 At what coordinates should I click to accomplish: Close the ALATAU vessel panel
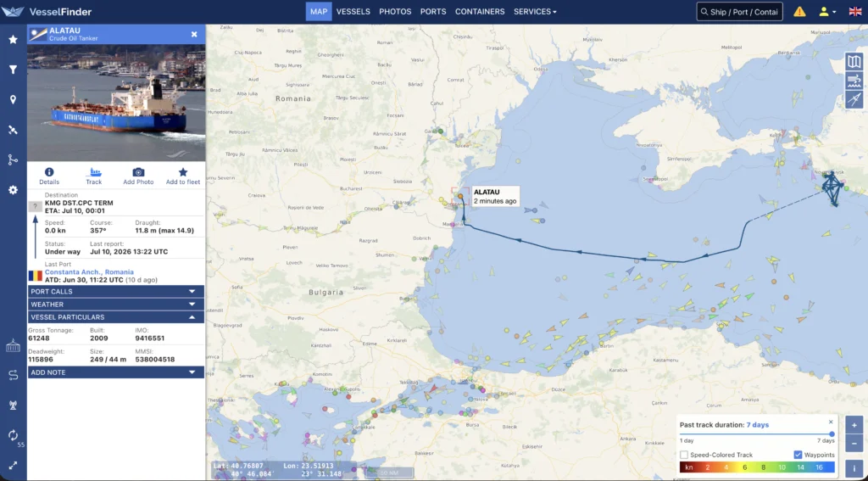tap(194, 34)
